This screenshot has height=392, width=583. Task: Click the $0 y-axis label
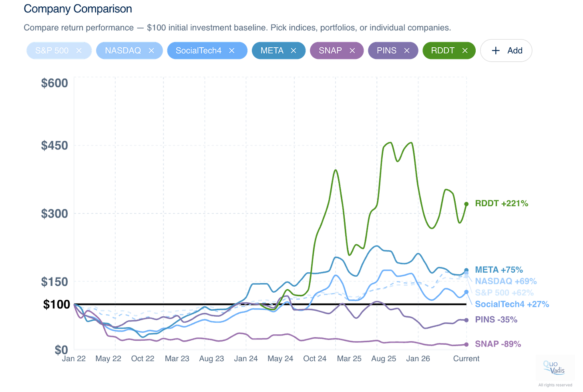[x=61, y=350]
